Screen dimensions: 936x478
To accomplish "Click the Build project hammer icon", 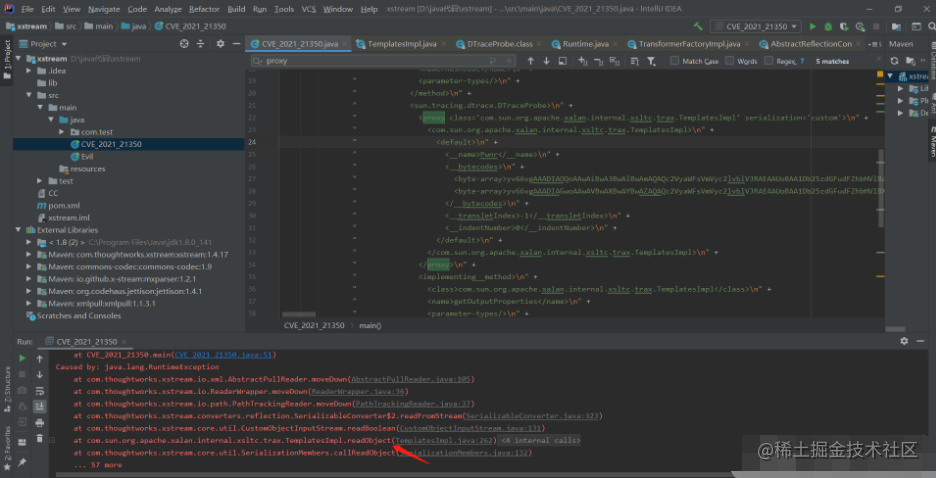I will point(698,27).
